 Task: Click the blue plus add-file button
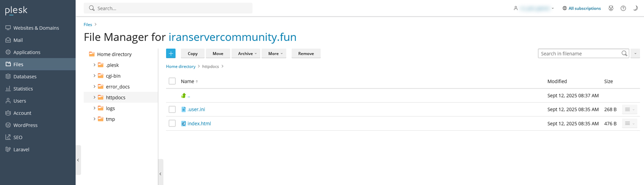pos(171,54)
